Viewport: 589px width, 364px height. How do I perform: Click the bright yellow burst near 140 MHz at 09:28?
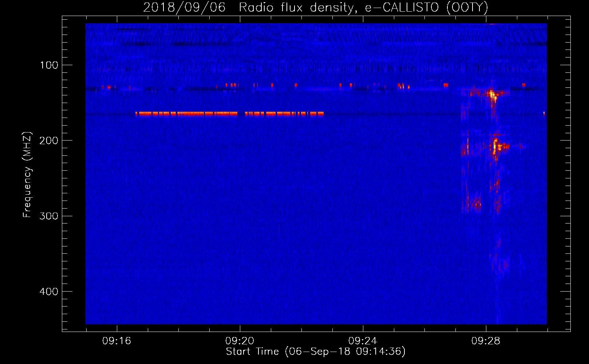pos(492,95)
